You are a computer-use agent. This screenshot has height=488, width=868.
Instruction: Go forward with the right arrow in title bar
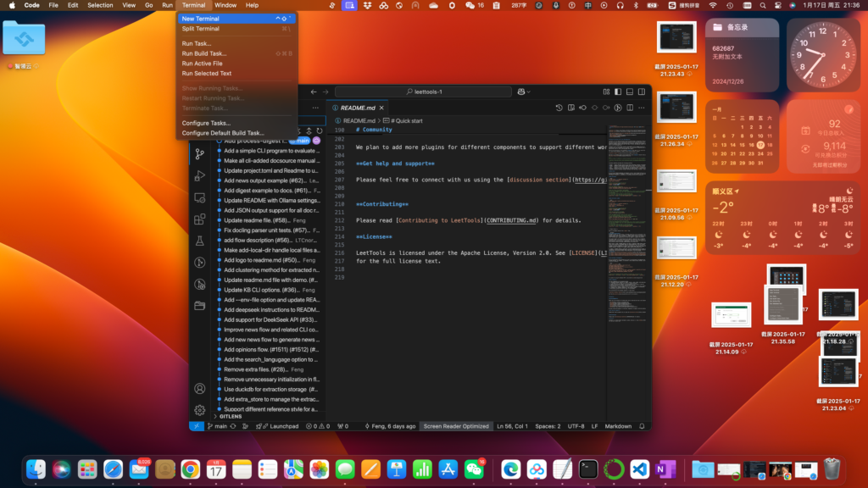coord(325,91)
